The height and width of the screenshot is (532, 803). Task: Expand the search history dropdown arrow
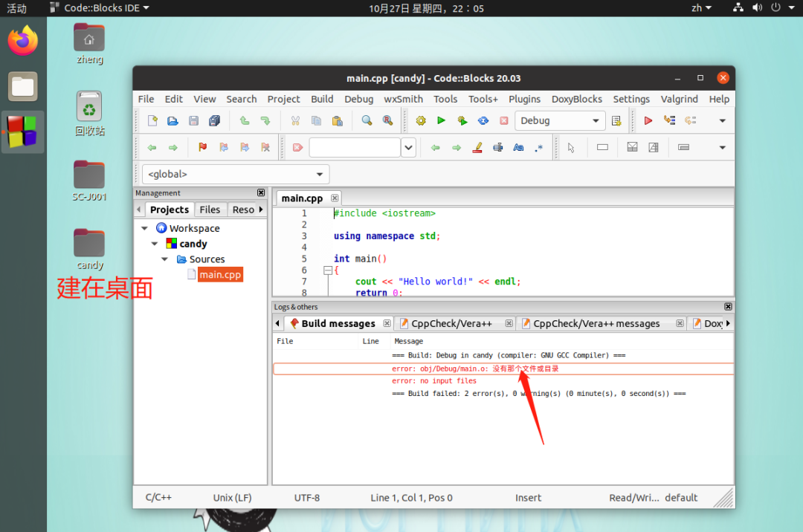point(408,147)
